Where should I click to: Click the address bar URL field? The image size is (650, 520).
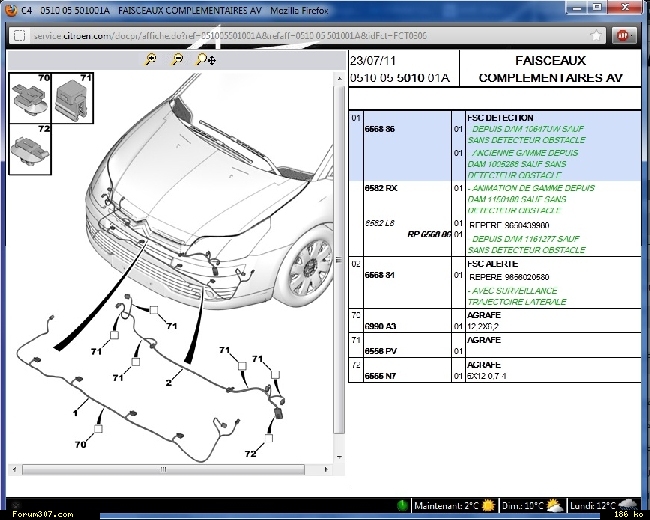pyautogui.click(x=300, y=35)
